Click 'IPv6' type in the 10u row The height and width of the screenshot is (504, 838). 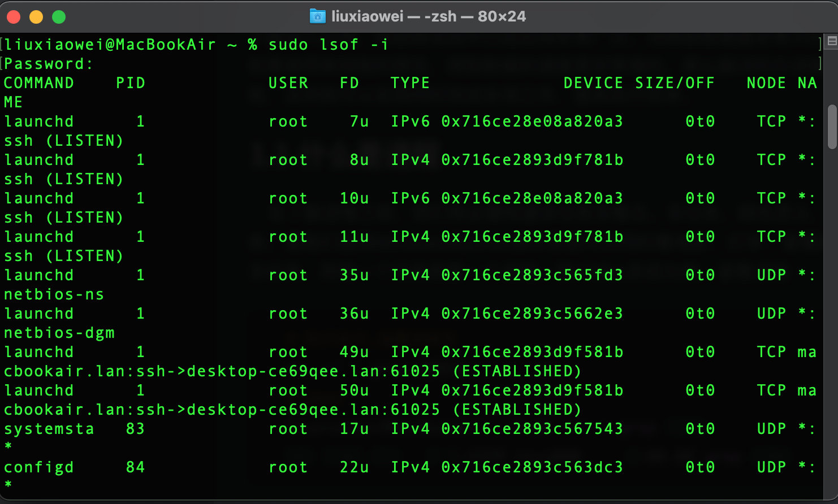click(x=411, y=198)
